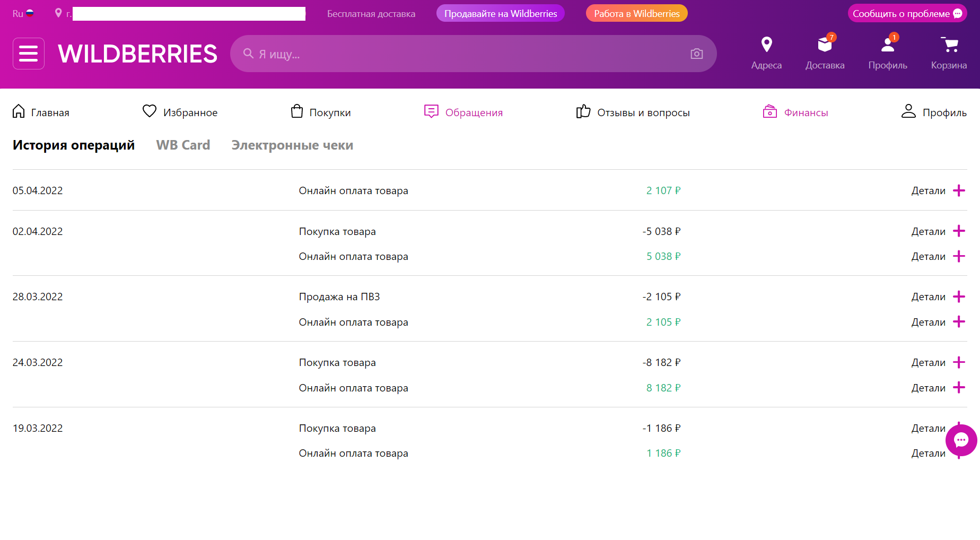The width and height of the screenshot is (980, 540).
Task: Click the Финансы wallet icon
Action: pos(770,111)
